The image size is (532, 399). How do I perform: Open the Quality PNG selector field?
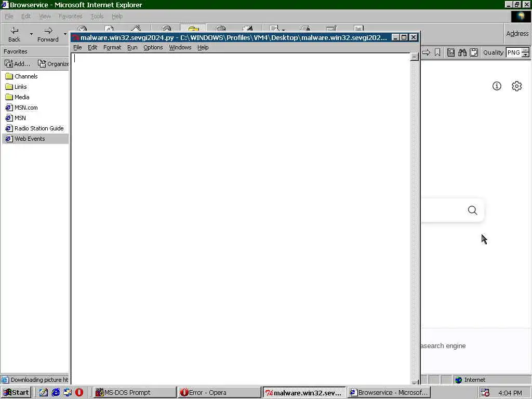pyautogui.click(x=513, y=52)
